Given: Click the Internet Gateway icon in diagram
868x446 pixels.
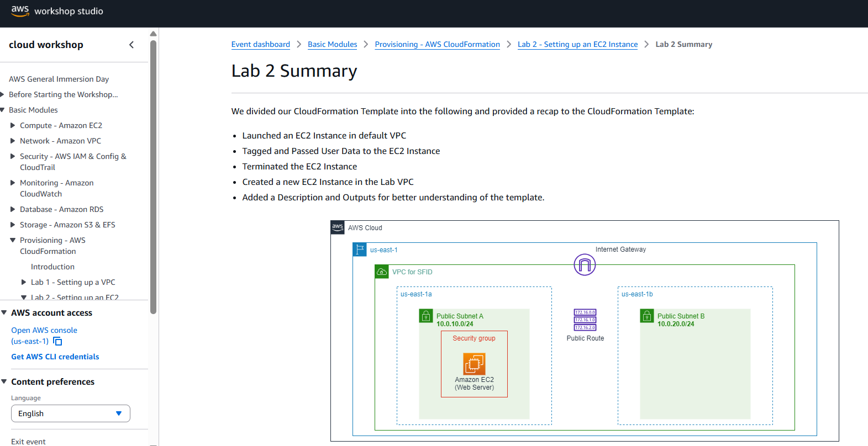Looking at the screenshot, I should [x=585, y=265].
